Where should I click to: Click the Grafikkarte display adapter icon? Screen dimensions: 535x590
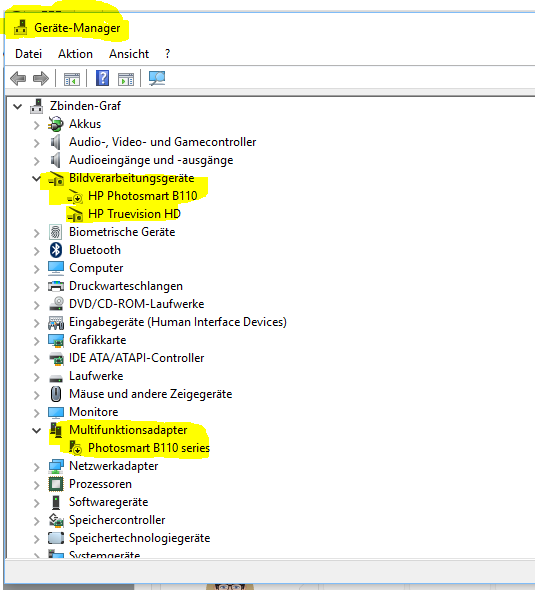(56, 341)
